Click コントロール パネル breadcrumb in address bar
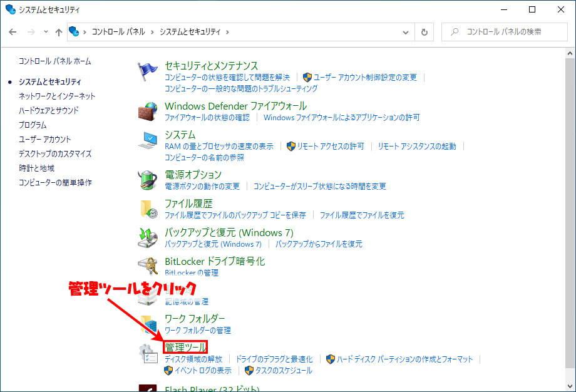 118,32
